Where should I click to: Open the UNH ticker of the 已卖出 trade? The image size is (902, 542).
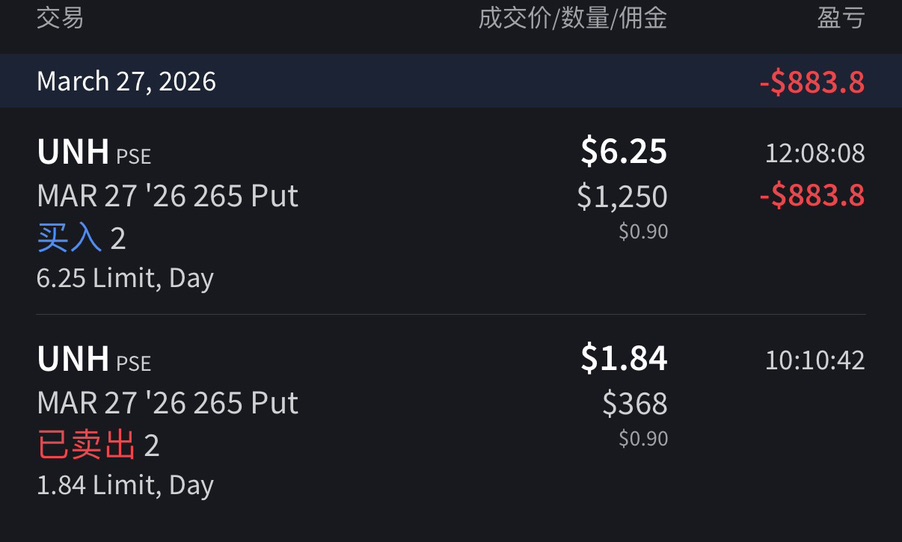coord(73,359)
